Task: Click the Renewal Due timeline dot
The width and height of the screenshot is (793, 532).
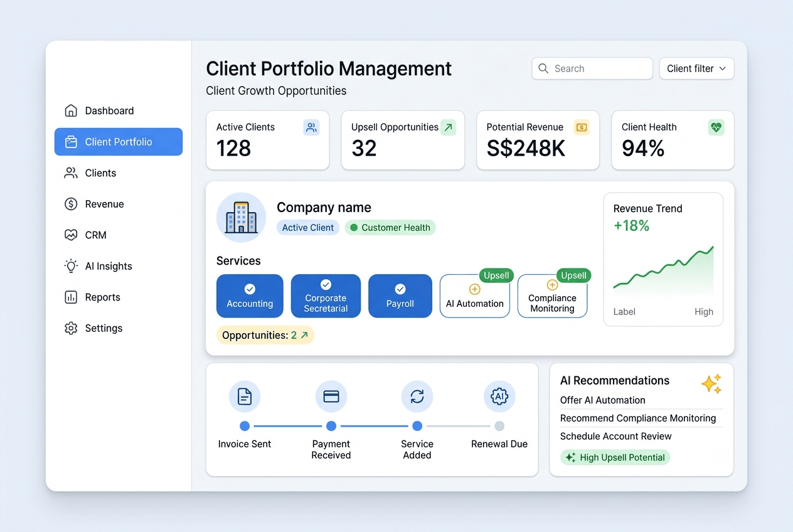Action: click(x=499, y=426)
